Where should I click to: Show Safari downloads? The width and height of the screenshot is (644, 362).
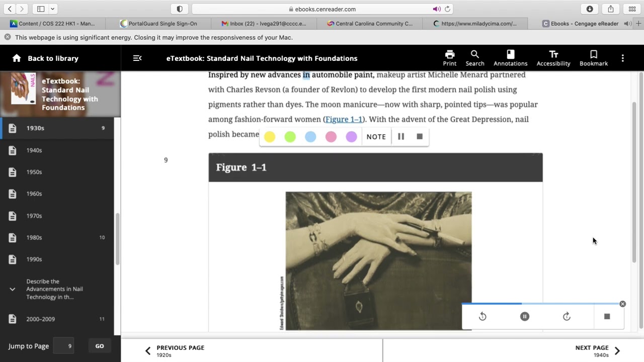[590, 9]
